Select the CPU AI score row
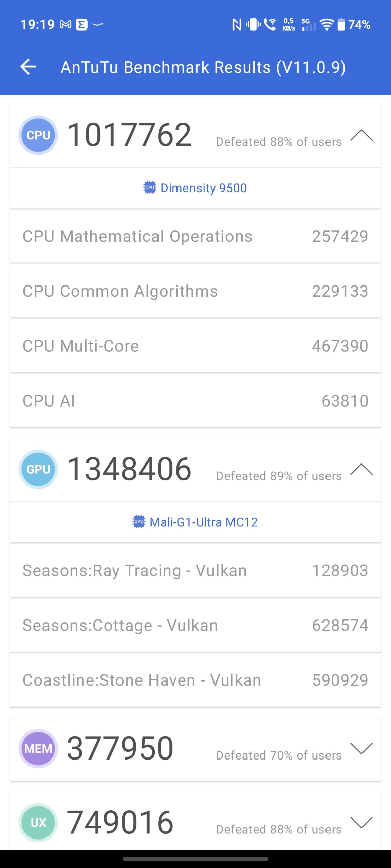Screen dimensions: 391x868 [195, 401]
